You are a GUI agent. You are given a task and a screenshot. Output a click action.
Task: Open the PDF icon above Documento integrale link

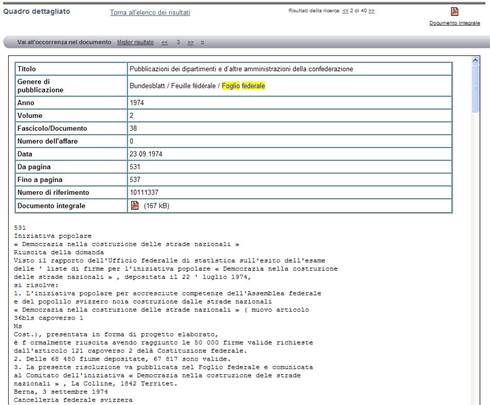point(454,11)
